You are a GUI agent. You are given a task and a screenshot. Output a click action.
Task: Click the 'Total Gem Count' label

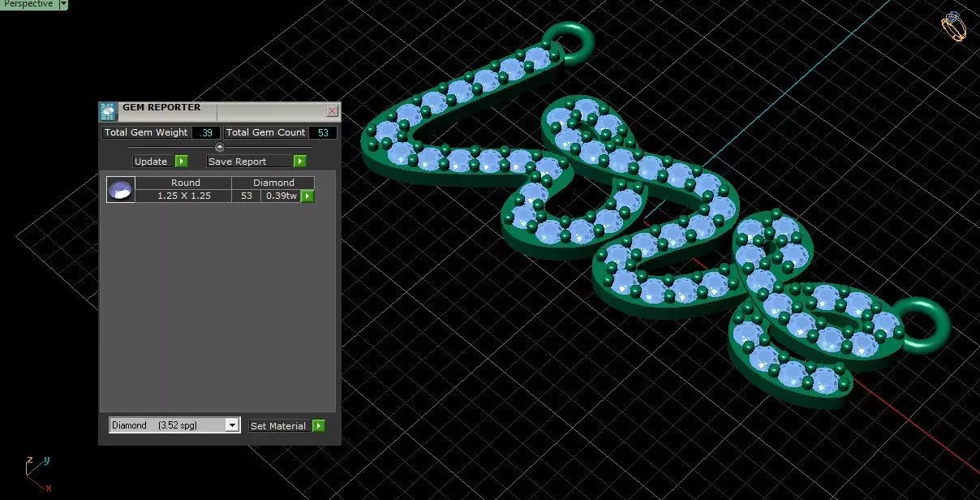(x=266, y=132)
